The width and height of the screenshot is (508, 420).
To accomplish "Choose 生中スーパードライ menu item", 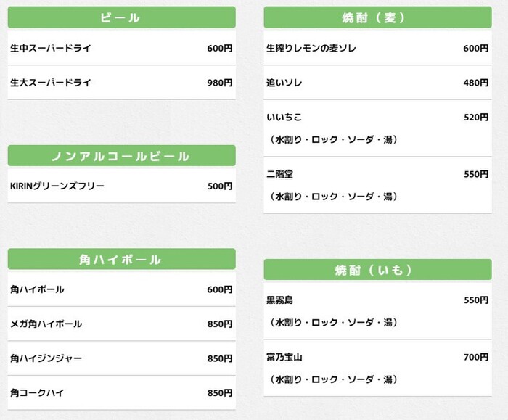I will [51, 49].
